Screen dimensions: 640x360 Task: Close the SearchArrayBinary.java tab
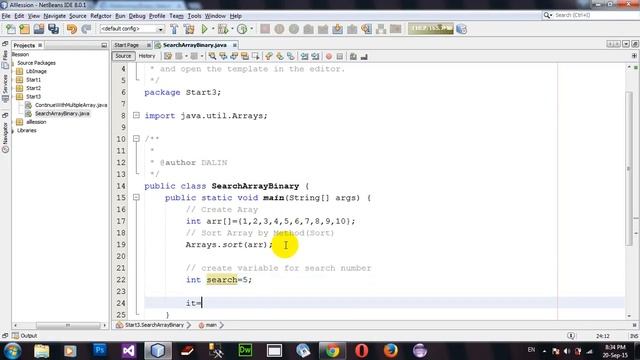pyautogui.click(x=235, y=45)
